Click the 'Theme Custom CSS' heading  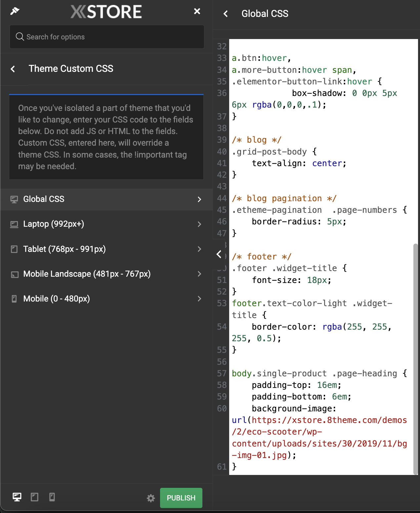coord(71,69)
